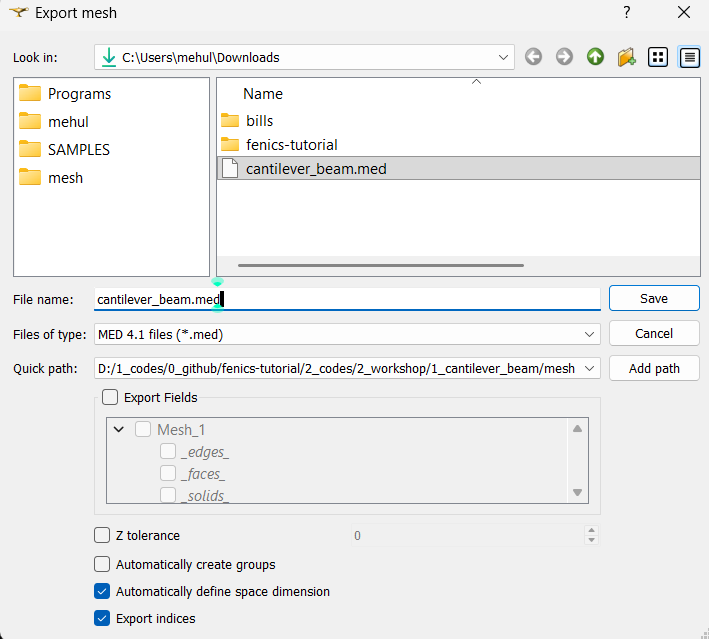
Task: Toggle the Mesh_1 checkbox
Action: pyautogui.click(x=143, y=429)
